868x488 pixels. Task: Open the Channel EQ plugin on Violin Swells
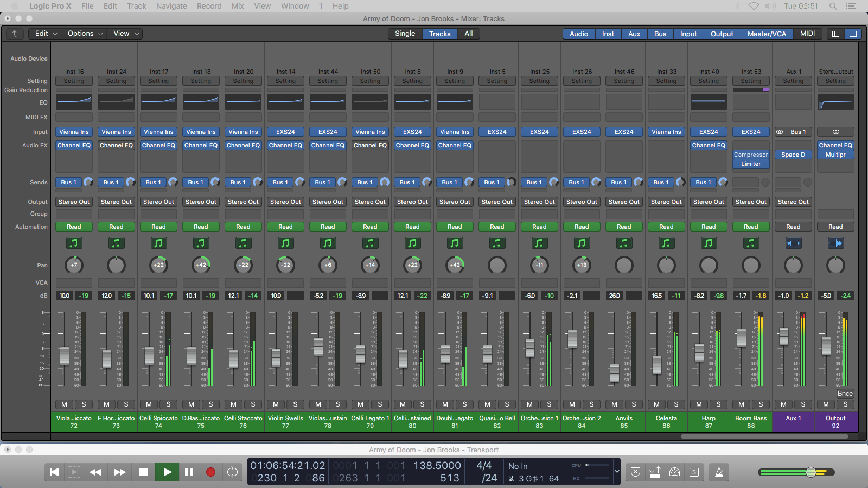coord(285,145)
